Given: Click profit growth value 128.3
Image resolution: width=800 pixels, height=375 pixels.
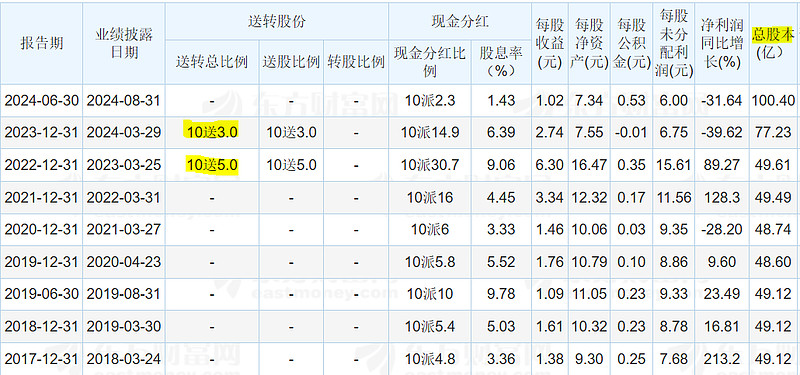Looking at the screenshot, I should [721, 197].
